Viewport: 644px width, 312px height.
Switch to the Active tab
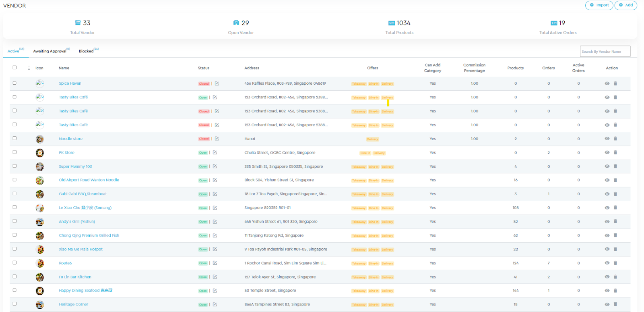tap(16, 51)
